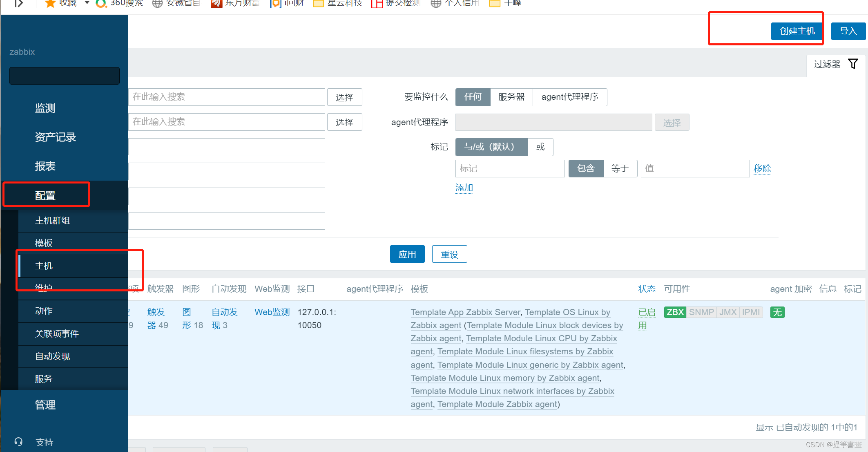Expand the 监测 sidebar menu
868x452 pixels.
point(45,108)
